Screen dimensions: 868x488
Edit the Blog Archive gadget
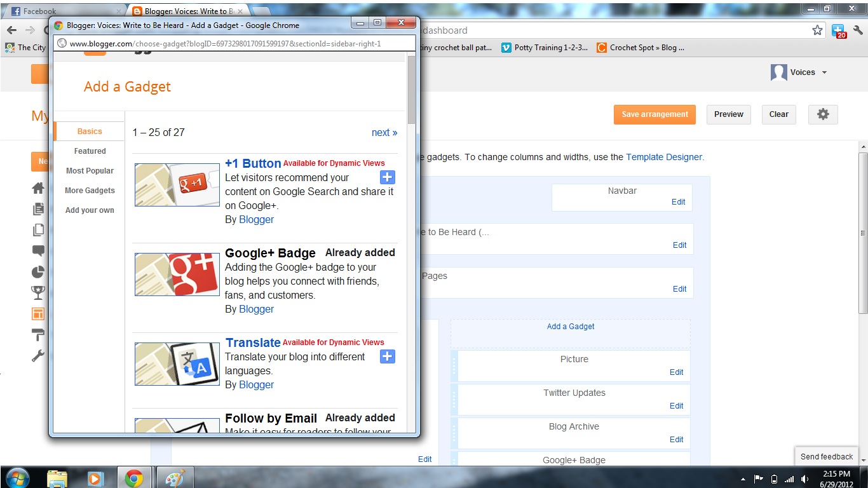tap(676, 440)
